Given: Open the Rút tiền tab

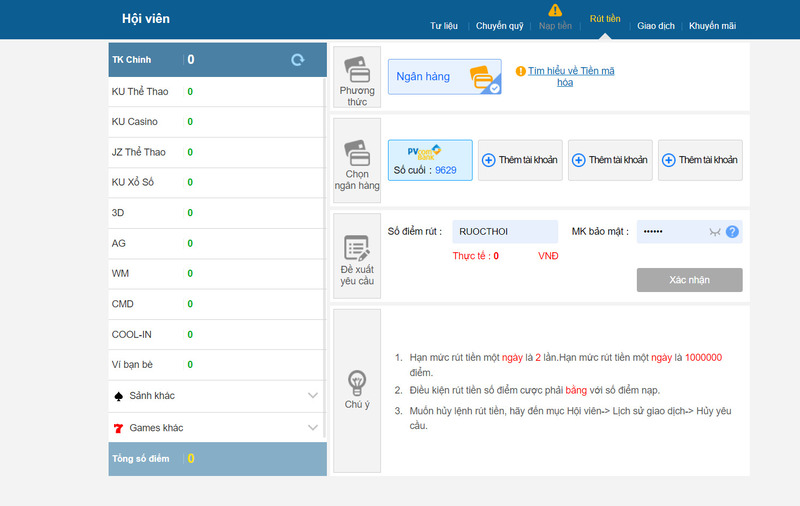Looking at the screenshot, I should 604,20.
